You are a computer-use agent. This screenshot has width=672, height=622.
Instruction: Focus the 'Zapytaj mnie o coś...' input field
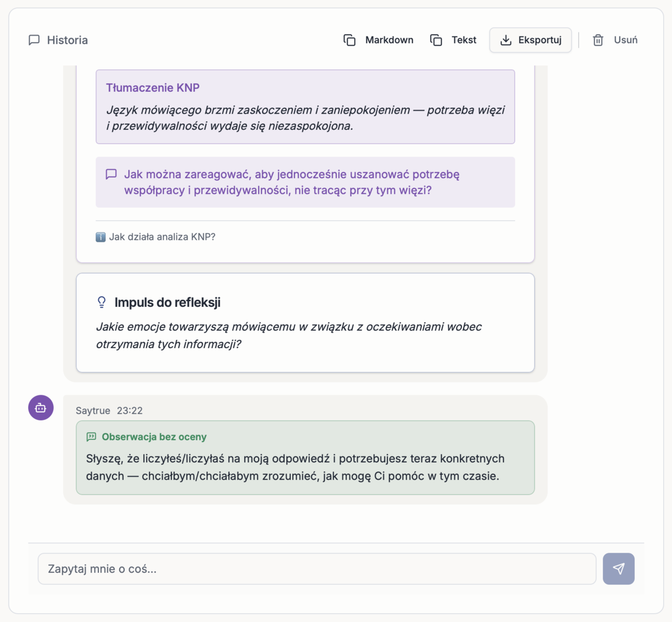point(317,569)
